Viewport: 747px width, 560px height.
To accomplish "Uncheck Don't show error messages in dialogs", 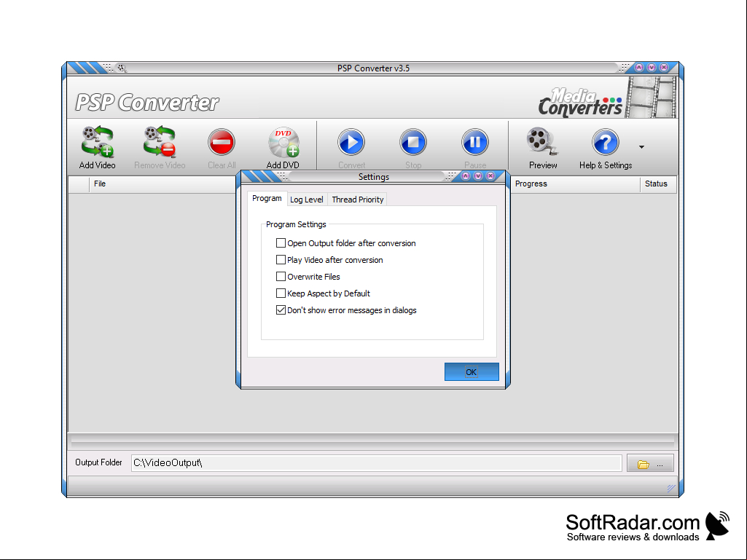I will pos(281,310).
